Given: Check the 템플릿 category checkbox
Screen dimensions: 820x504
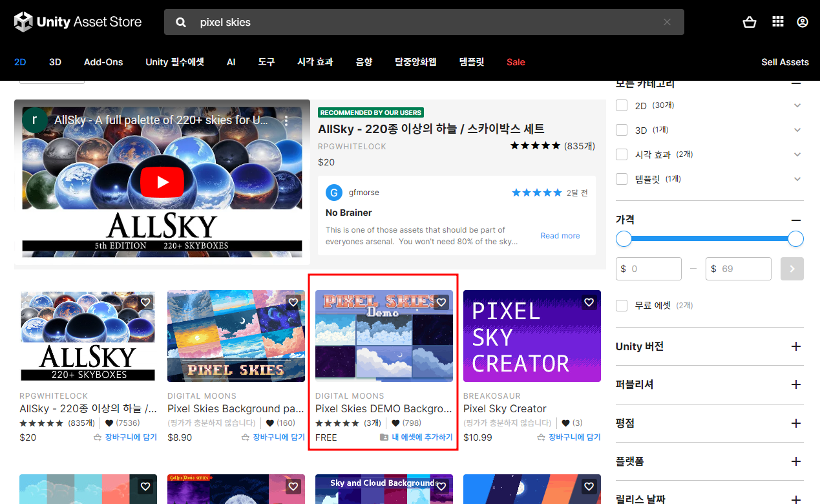Looking at the screenshot, I should point(622,179).
